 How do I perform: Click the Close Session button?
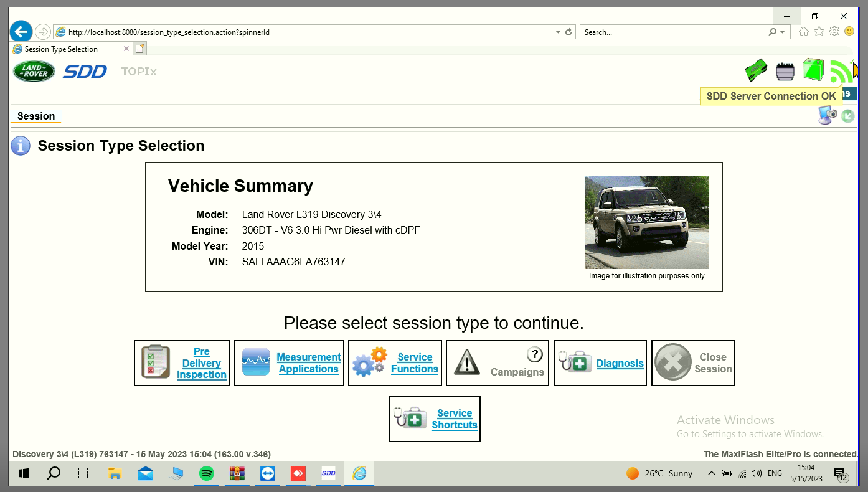pyautogui.click(x=693, y=363)
